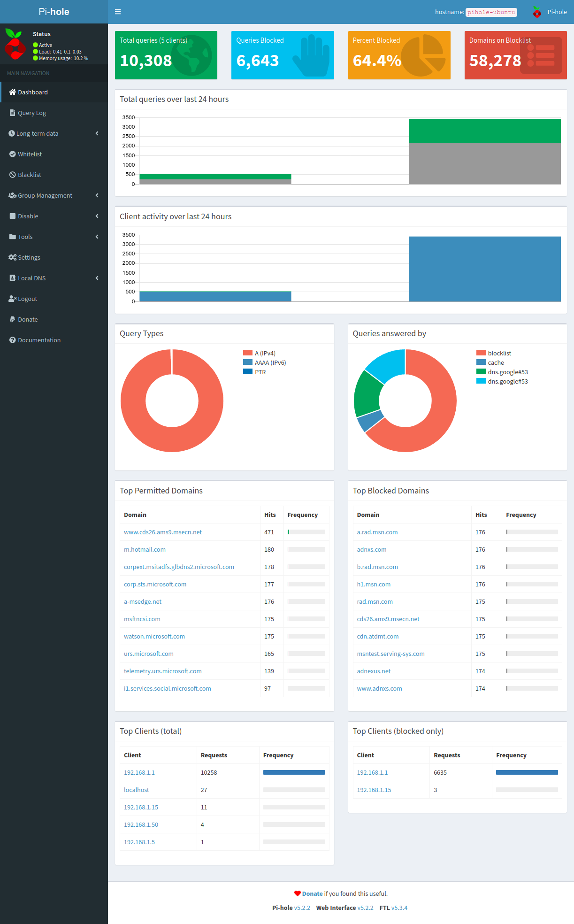Open the Pi-hole user dropdown in header
This screenshot has width=574, height=924.
click(x=550, y=12)
